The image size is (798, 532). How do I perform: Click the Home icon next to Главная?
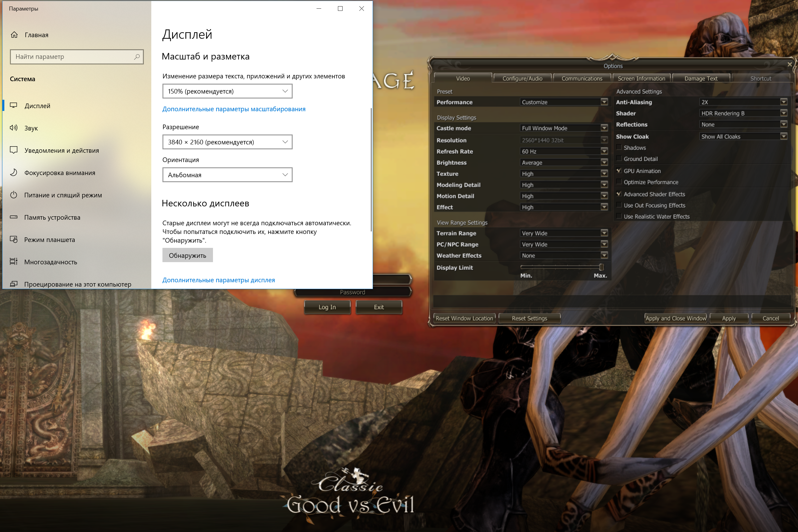tap(14, 35)
